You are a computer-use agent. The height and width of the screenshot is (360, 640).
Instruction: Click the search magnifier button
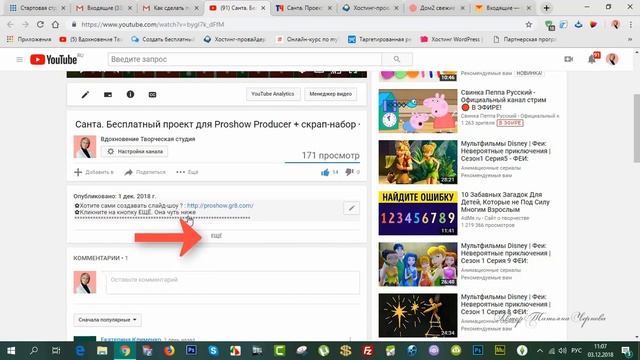point(397,59)
